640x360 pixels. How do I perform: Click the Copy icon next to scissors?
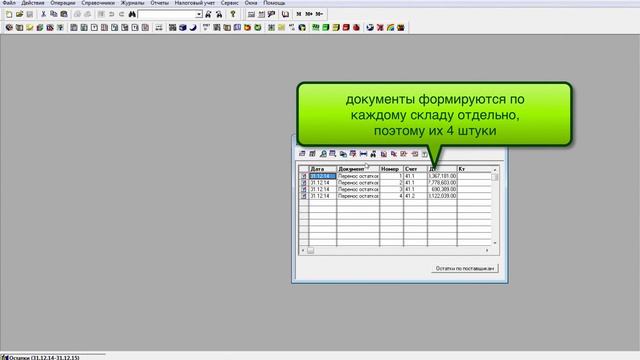click(53, 14)
